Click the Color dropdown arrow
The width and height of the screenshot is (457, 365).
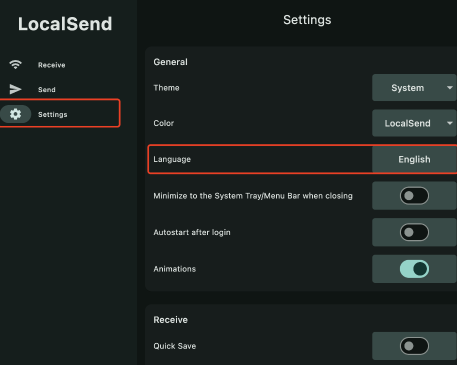(450, 123)
